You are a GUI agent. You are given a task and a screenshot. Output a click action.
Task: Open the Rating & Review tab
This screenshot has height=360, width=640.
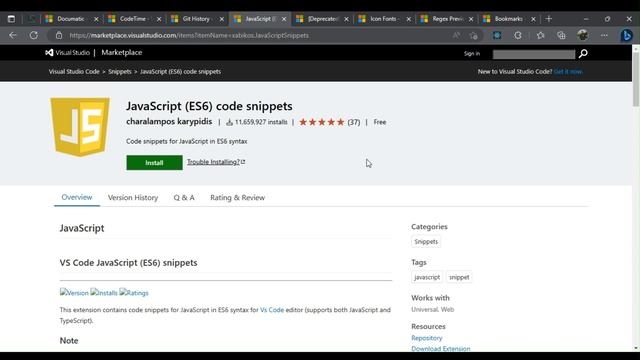(238, 198)
